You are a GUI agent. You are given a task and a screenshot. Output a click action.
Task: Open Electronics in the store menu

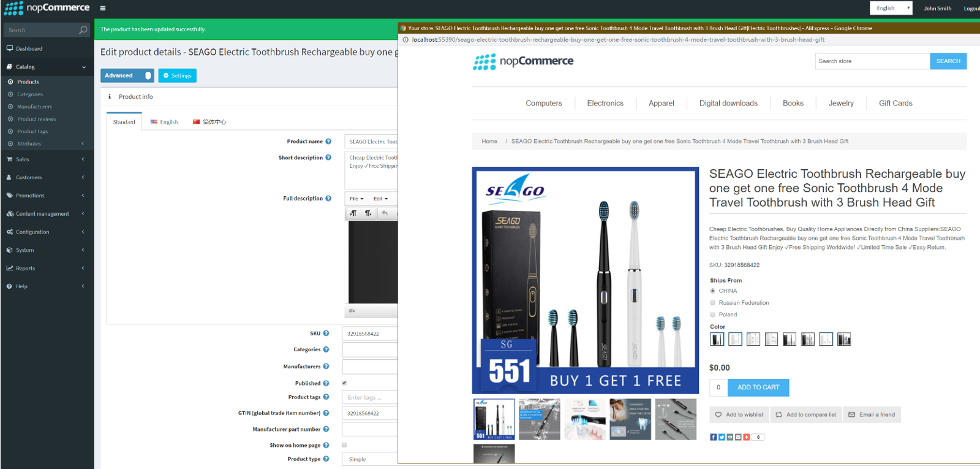(605, 104)
